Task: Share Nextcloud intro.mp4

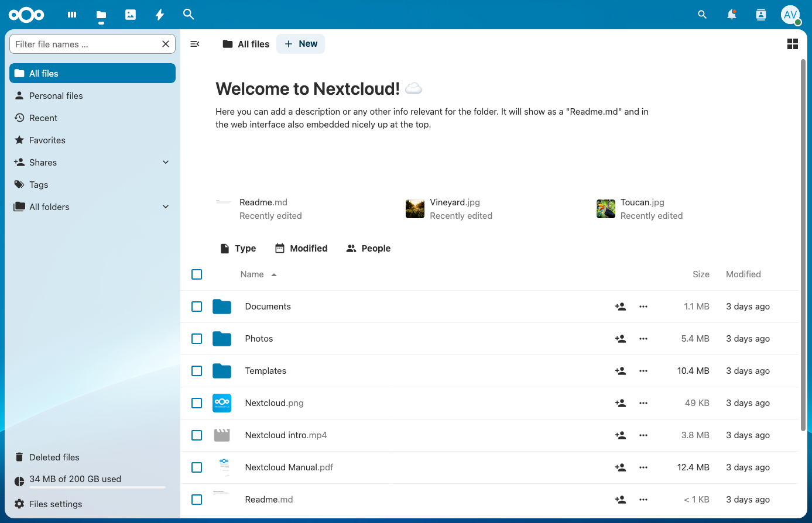Action: 621,435
